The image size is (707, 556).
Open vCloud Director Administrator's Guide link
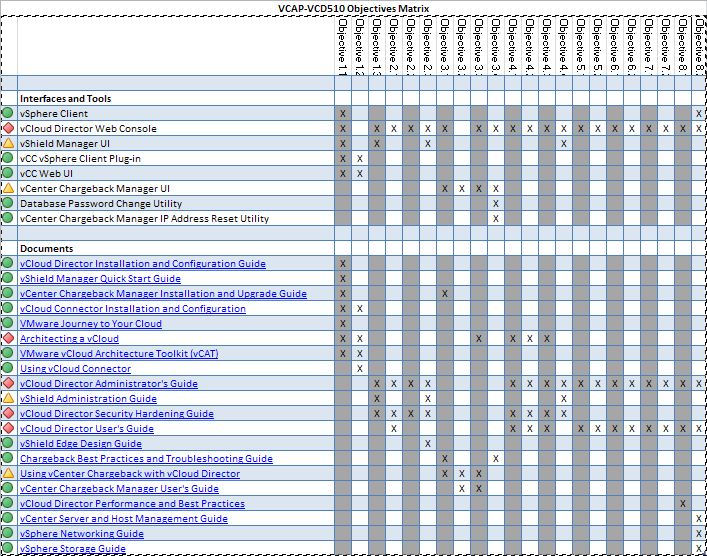tap(109, 384)
